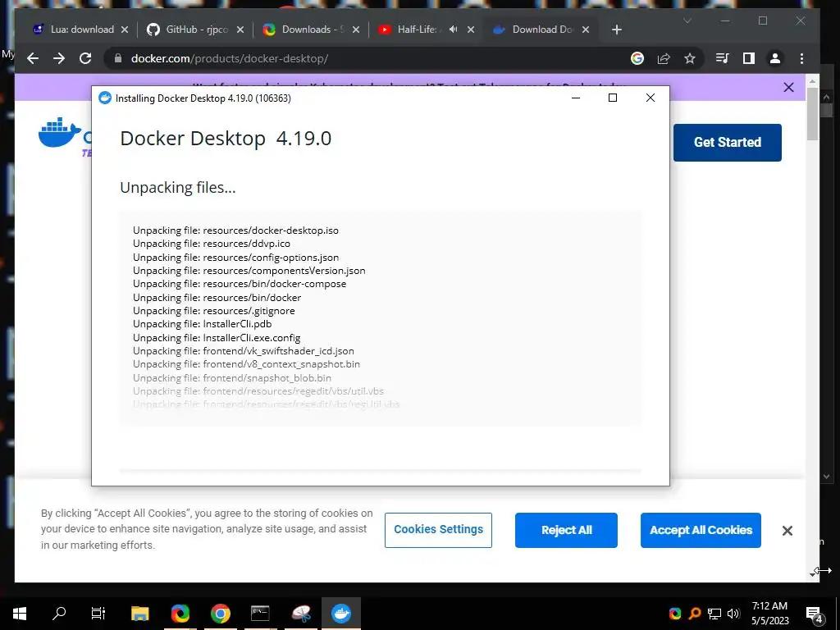Open Chrome's media control icon
The image size is (840, 630).
pyautogui.click(x=722, y=58)
